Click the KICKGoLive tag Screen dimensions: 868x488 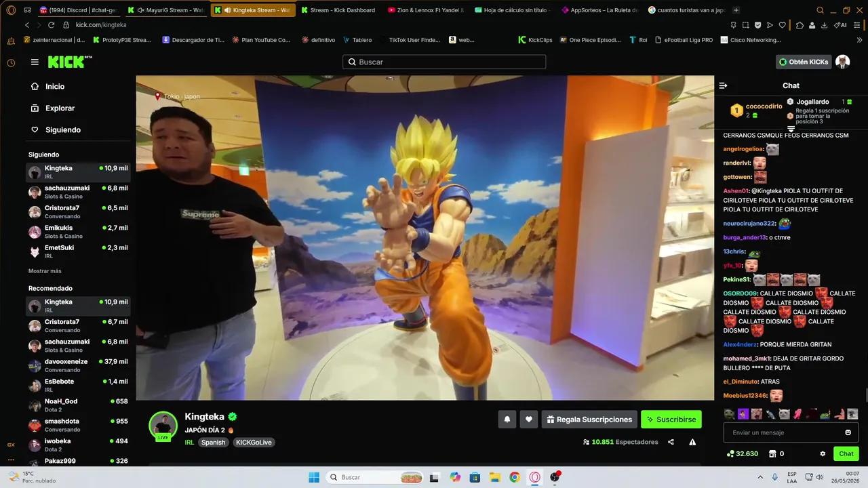(x=254, y=443)
